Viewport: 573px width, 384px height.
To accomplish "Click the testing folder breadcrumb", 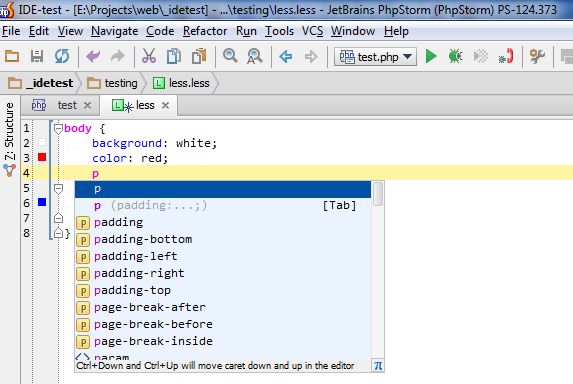I will [x=113, y=83].
